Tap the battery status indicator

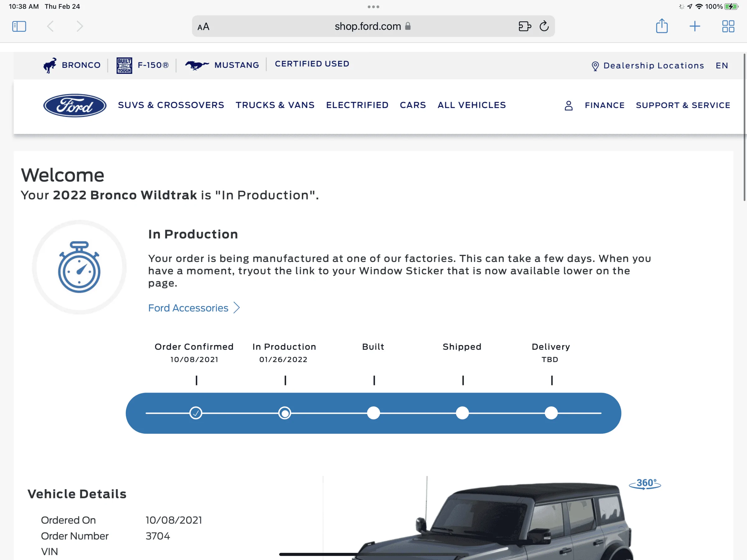731,7
